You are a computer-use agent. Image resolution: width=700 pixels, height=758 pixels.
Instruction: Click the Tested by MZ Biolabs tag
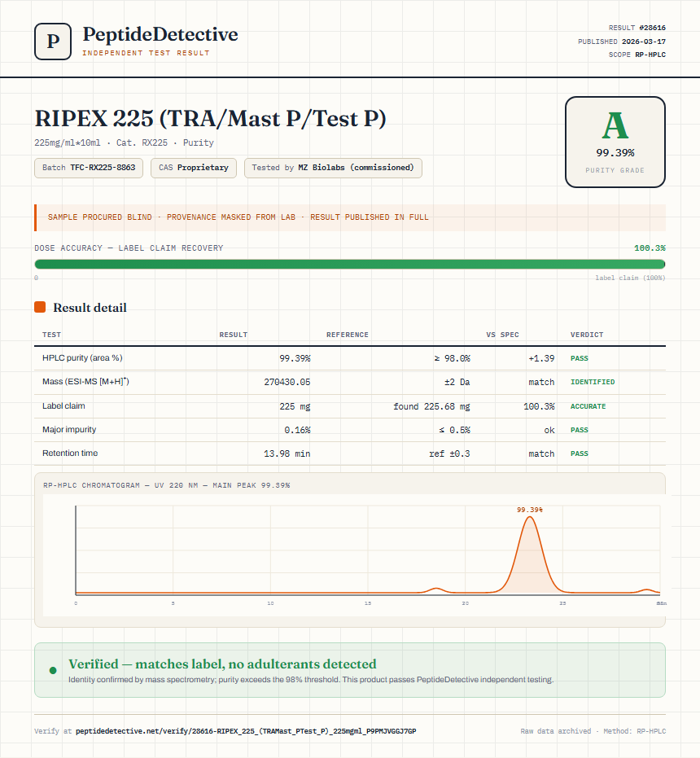click(333, 168)
